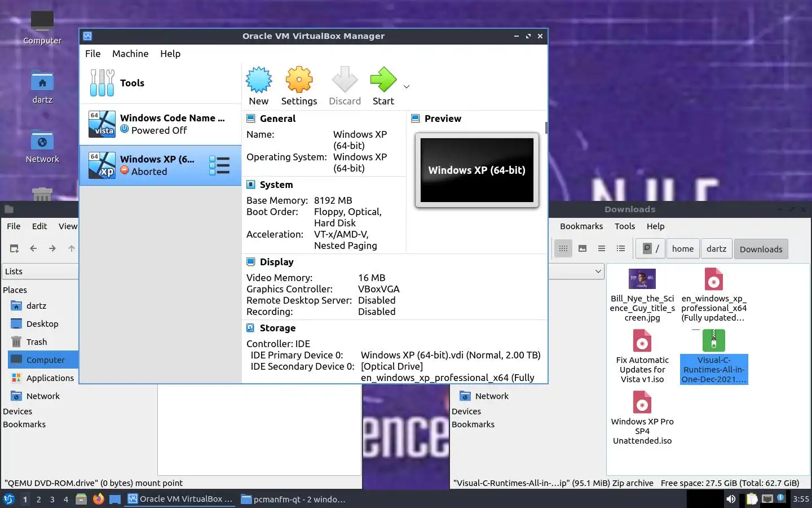Start the VM with the green arrow
Image resolution: width=812 pixels, height=508 pixels.
click(383, 86)
